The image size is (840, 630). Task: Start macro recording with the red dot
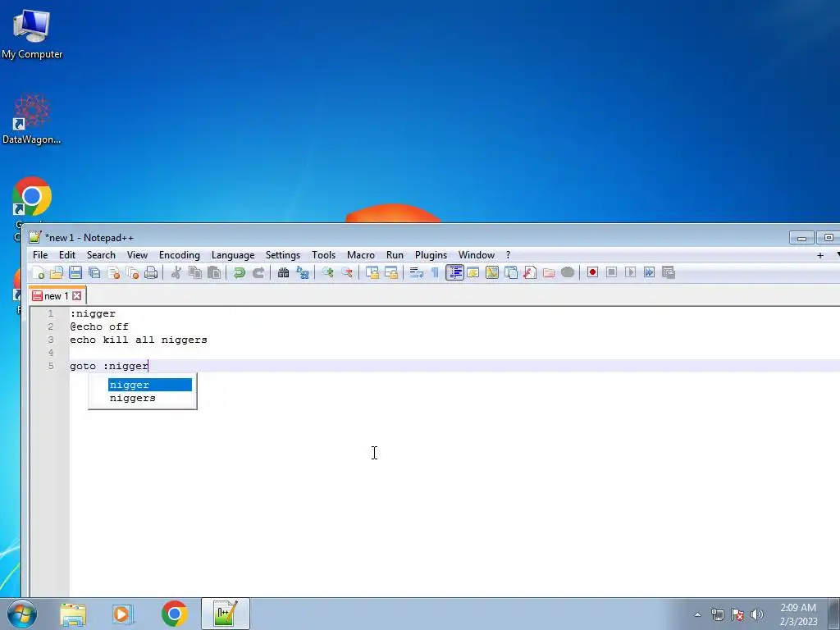click(x=592, y=272)
